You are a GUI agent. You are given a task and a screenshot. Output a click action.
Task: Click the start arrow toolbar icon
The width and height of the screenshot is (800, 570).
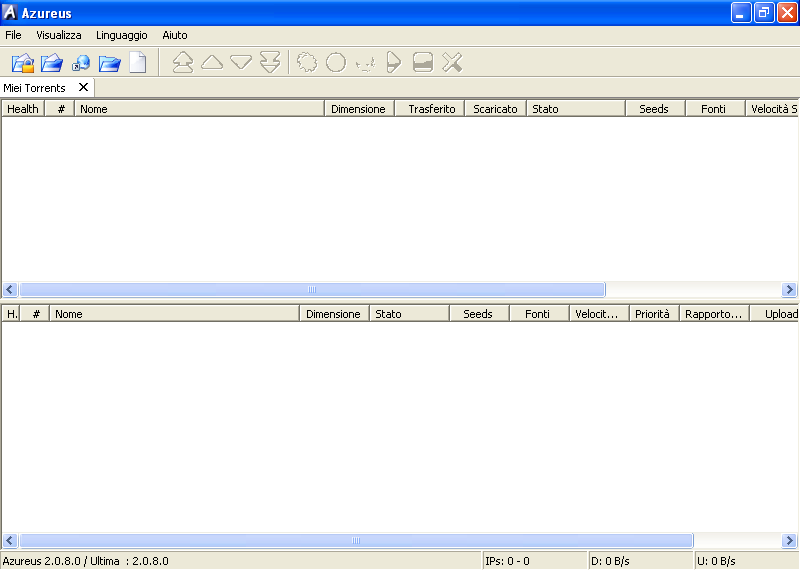(393, 62)
